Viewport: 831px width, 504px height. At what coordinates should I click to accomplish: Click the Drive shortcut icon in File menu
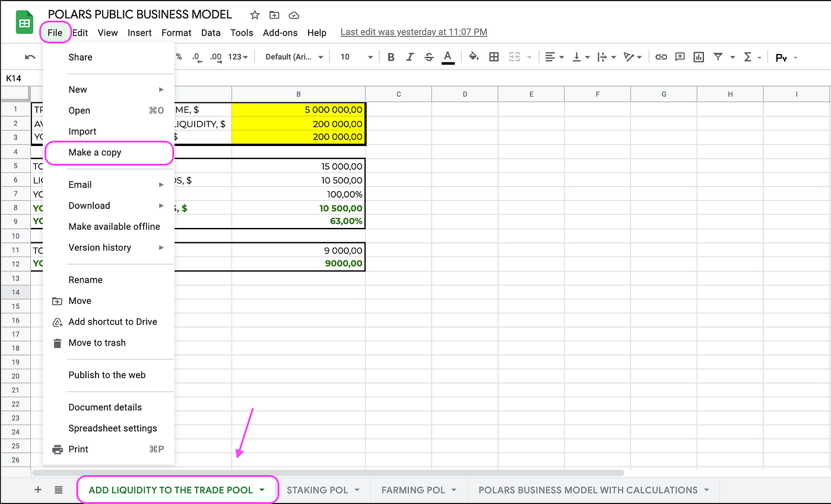pyautogui.click(x=57, y=322)
